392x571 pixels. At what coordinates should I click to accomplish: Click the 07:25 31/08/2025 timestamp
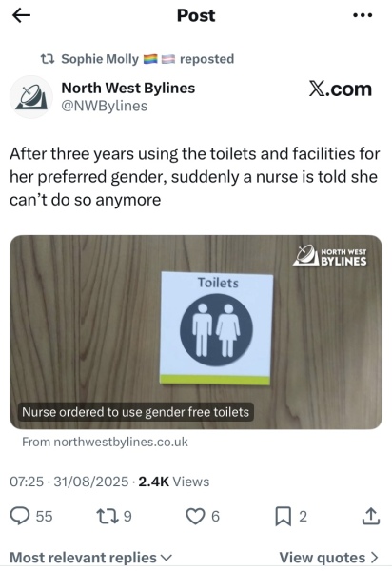[x=69, y=482]
